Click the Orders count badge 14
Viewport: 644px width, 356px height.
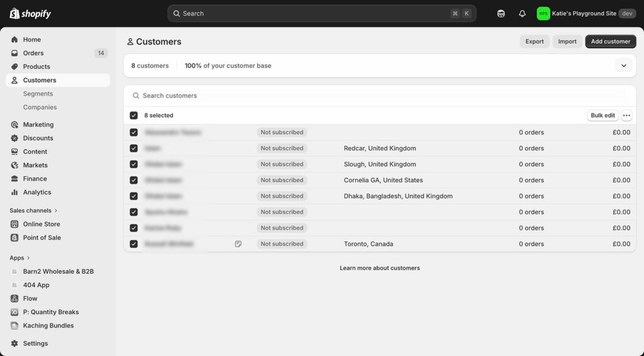(x=101, y=53)
